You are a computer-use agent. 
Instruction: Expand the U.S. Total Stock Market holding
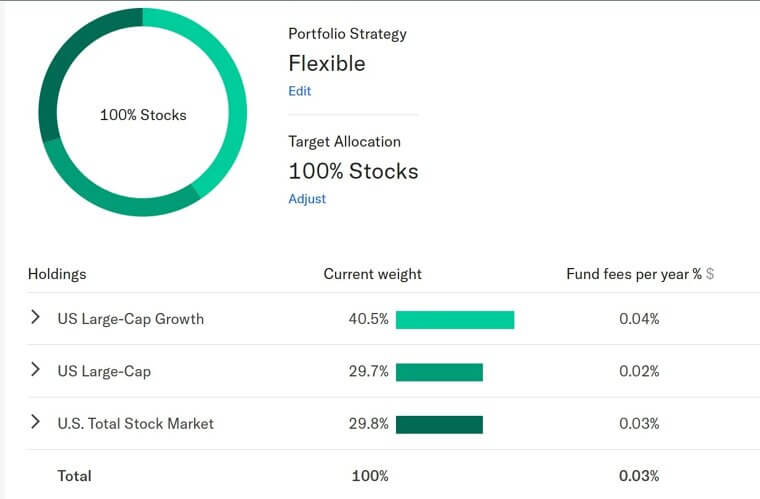coord(35,422)
